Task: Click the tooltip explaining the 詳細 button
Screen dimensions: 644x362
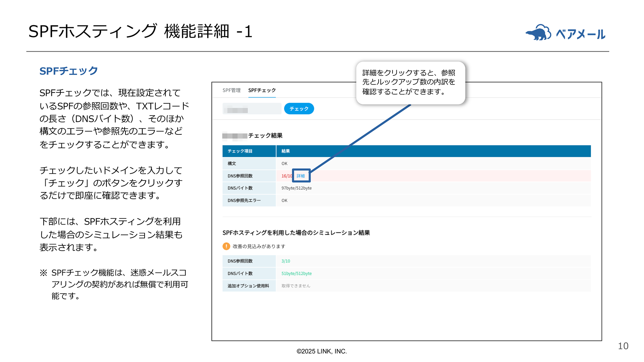Action: click(x=410, y=83)
